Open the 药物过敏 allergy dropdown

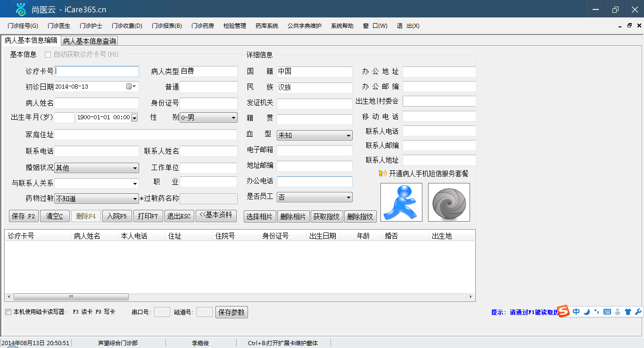click(135, 199)
